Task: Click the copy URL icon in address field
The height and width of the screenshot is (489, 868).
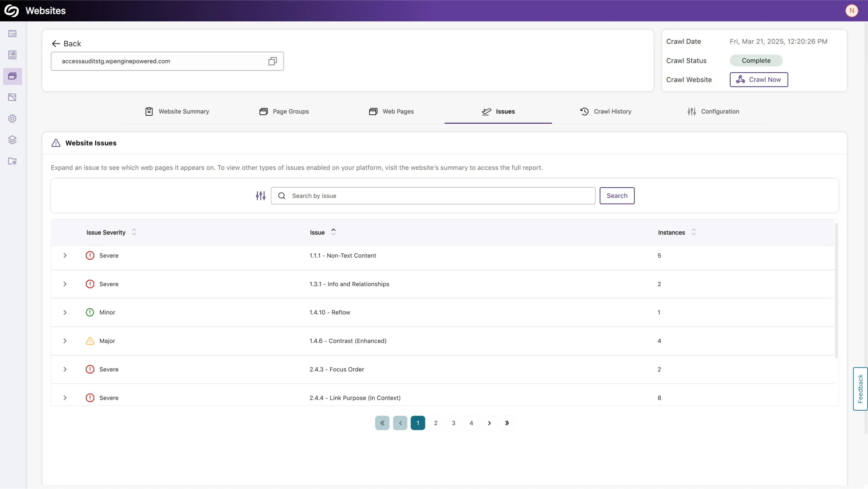Action: point(272,61)
